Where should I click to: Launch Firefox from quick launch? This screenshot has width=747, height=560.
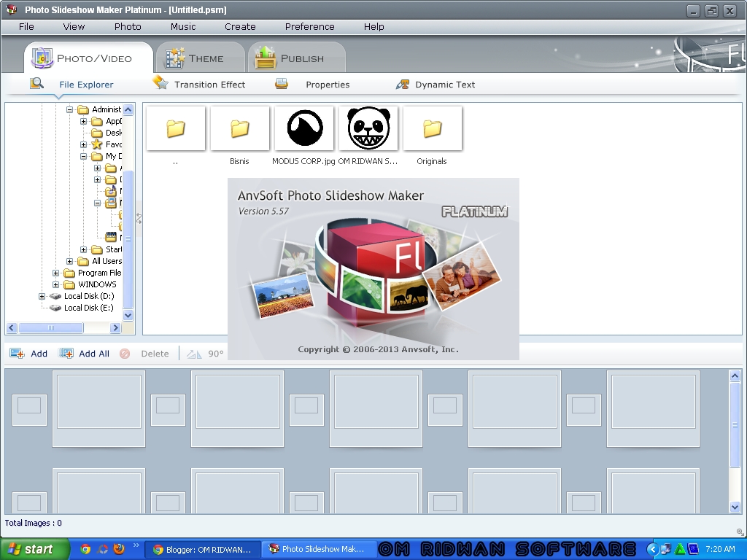pos(119,549)
